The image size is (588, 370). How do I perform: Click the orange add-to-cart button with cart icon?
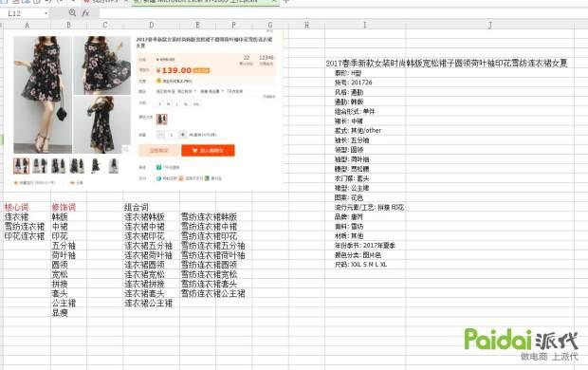pyautogui.click(x=208, y=151)
